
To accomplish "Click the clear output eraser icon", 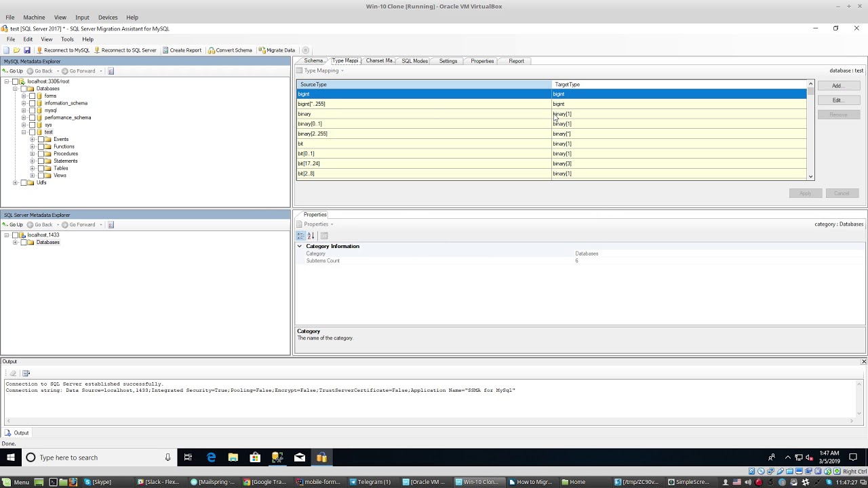I will click(x=13, y=373).
